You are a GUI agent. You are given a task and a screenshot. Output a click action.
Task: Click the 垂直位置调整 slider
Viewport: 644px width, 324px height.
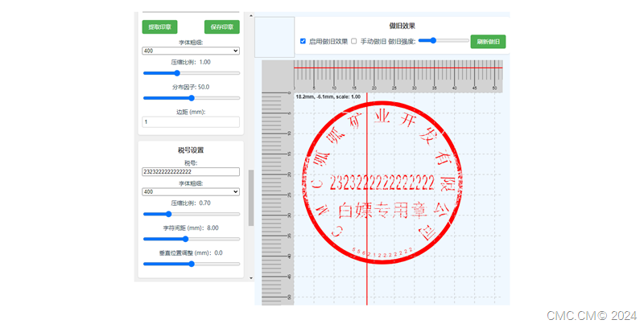point(192,265)
